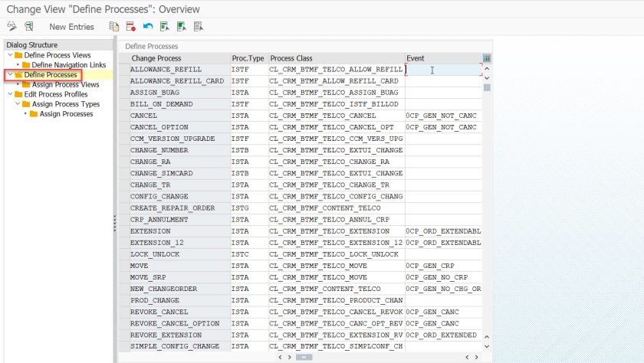Click the Select All toolbar icon
The width and height of the screenshot is (644, 363).
point(165,27)
